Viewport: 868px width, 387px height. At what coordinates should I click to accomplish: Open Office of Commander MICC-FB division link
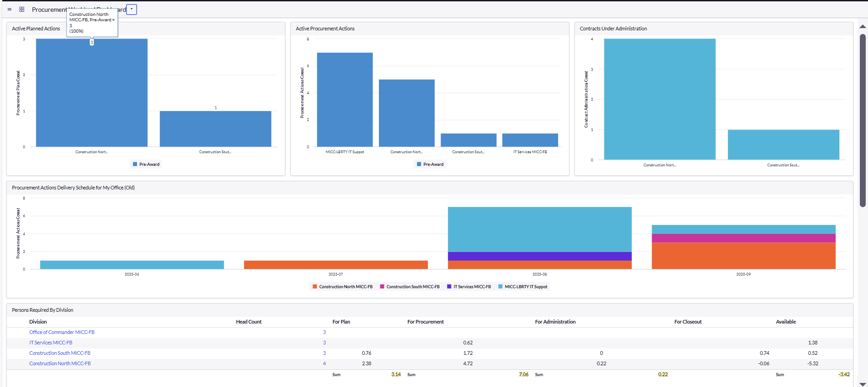click(62, 333)
